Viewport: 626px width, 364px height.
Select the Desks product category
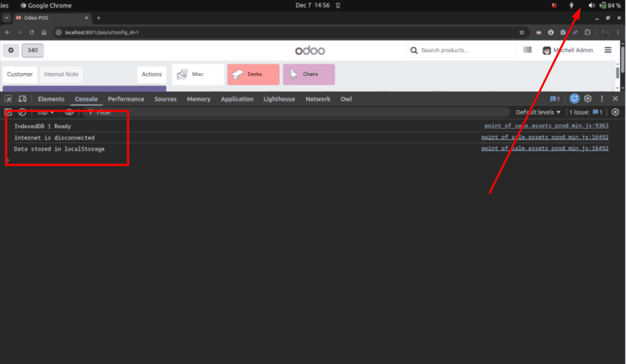tap(253, 74)
